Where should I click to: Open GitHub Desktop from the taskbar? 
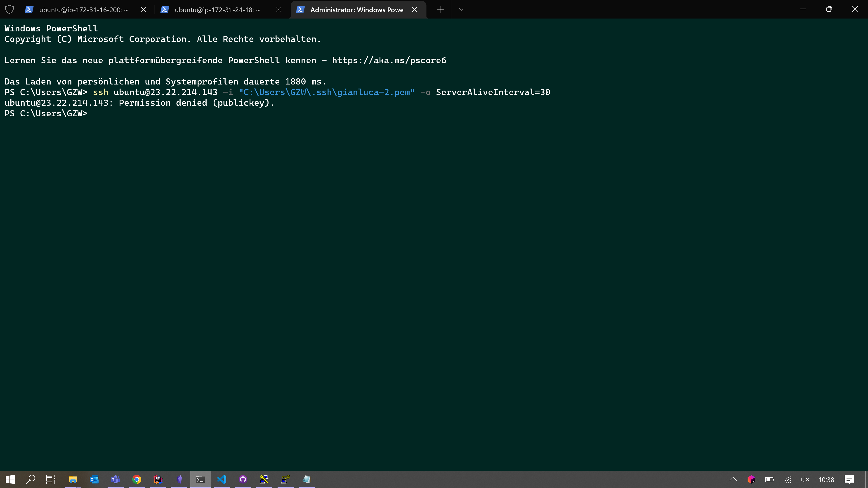coord(243,479)
